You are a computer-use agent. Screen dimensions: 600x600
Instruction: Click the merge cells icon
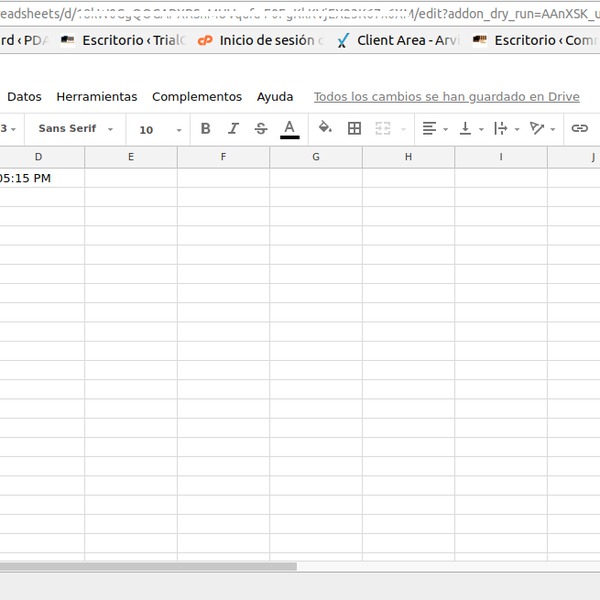382,129
